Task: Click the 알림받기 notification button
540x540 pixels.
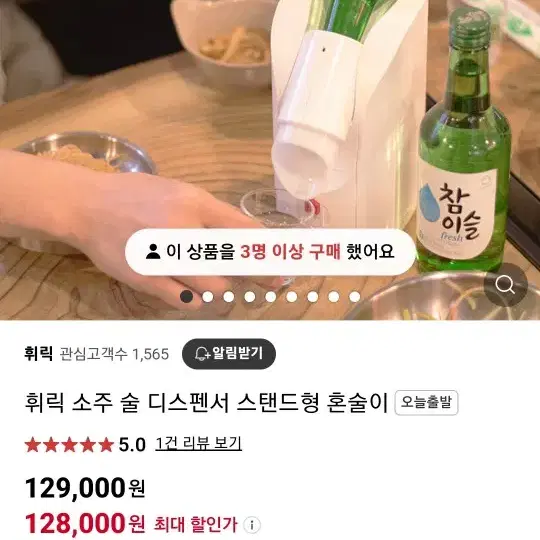Action: pos(229,354)
